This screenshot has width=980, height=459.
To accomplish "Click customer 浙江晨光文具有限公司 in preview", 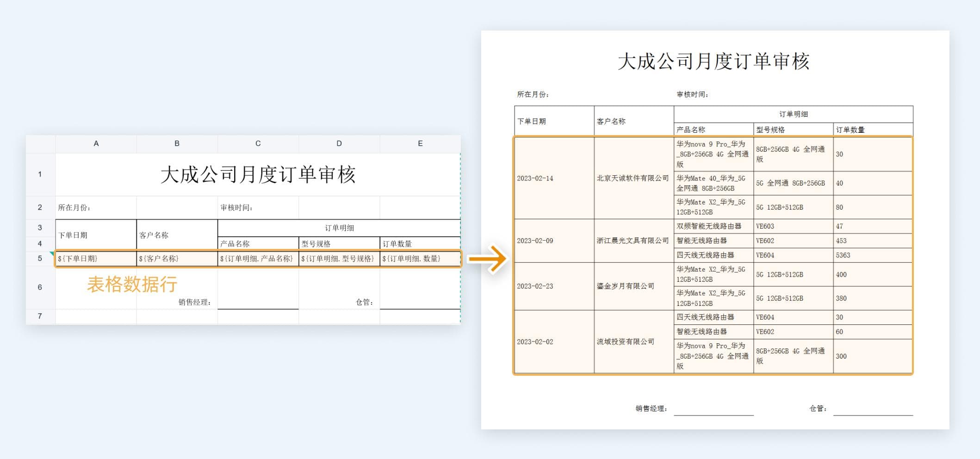I will pos(633,241).
